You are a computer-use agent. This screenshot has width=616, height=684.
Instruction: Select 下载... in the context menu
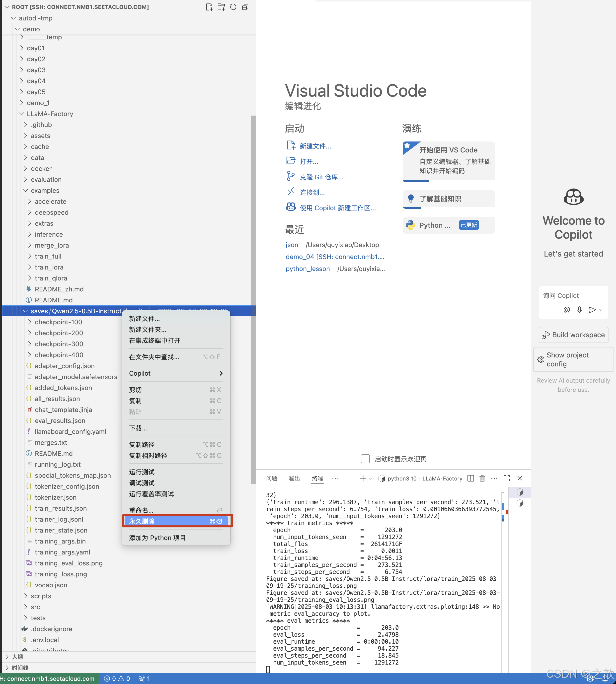coord(176,428)
